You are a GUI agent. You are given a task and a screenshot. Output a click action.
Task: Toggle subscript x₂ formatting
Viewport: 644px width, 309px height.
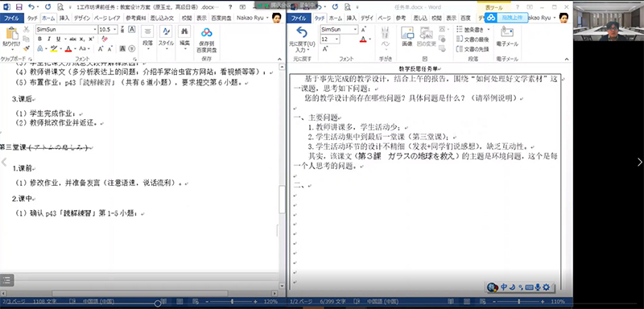82,39
